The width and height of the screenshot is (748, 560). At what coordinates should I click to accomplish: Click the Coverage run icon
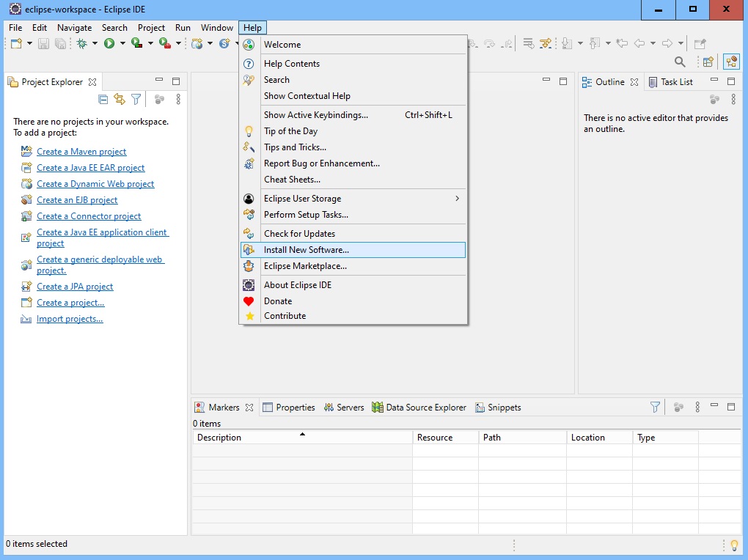(137, 43)
